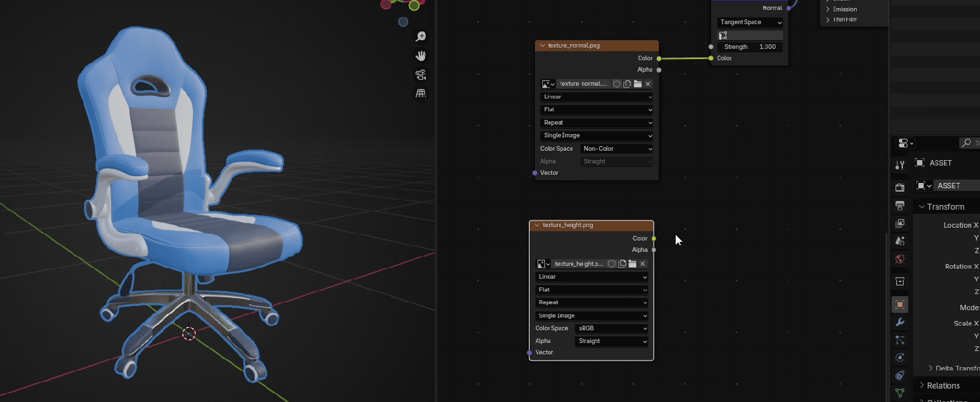980x402 pixels.
Task: Unlink image with X on texture_normal node
Action: click(x=648, y=84)
